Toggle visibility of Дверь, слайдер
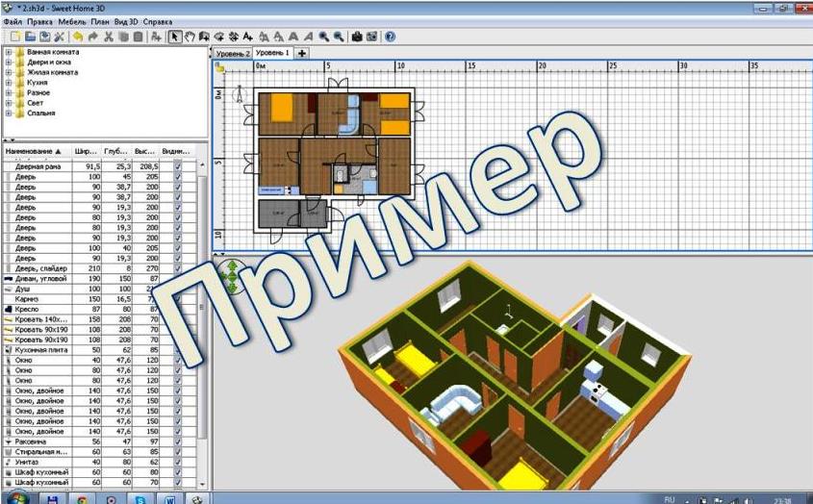The height and width of the screenshot is (504, 813). tap(178, 268)
